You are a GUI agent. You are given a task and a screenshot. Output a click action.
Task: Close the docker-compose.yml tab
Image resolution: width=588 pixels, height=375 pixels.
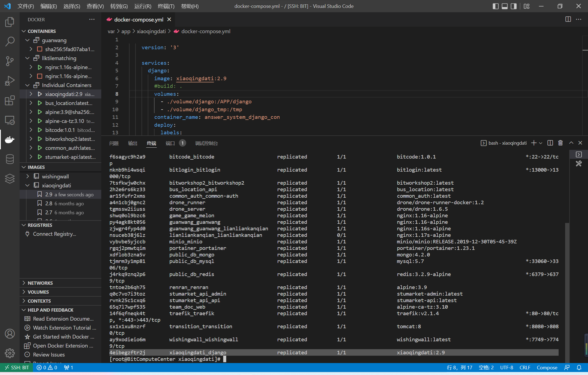point(169,20)
